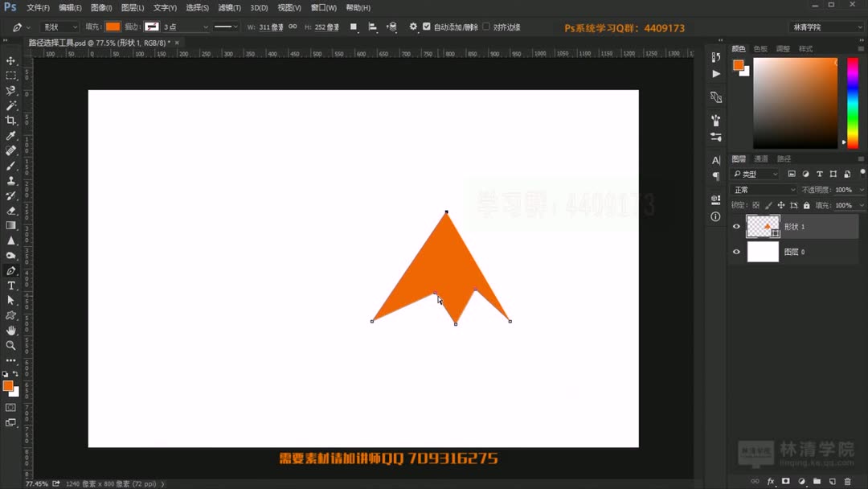Click the 形状 1 layer thumbnail
The image size is (868, 489).
764,227
